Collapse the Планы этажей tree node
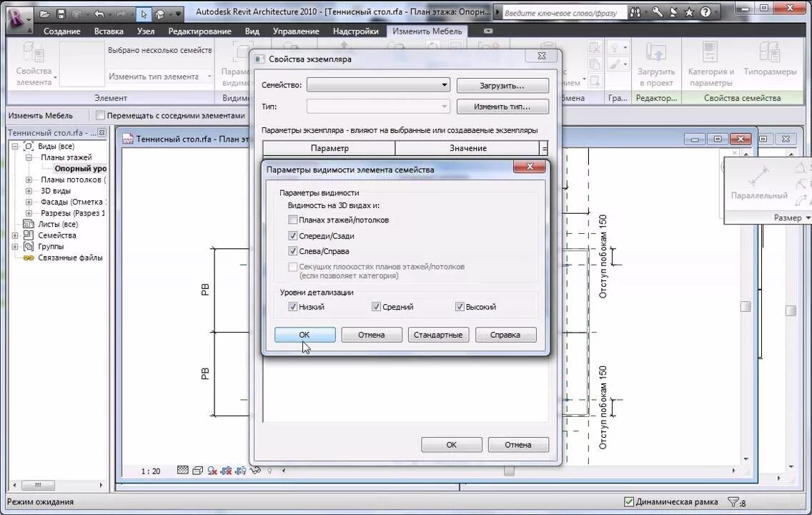The width and height of the screenshot is (812, 515). [29, 157]
